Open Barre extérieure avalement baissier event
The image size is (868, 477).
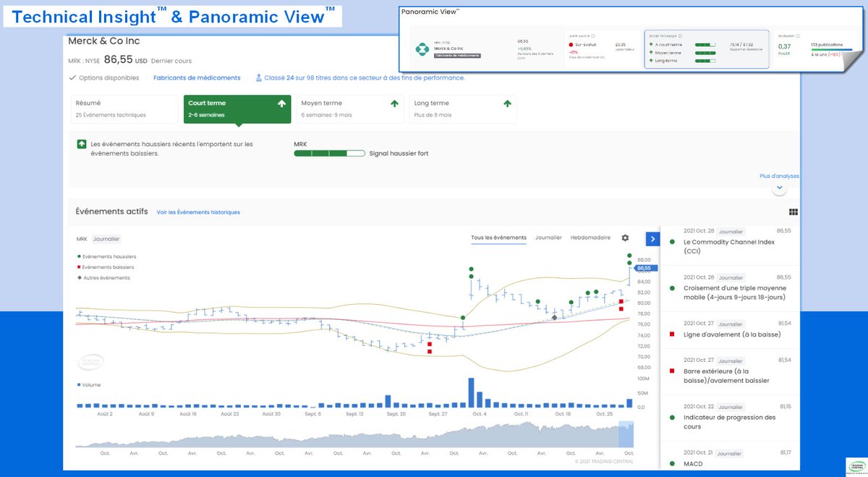(x=730, y=371)
